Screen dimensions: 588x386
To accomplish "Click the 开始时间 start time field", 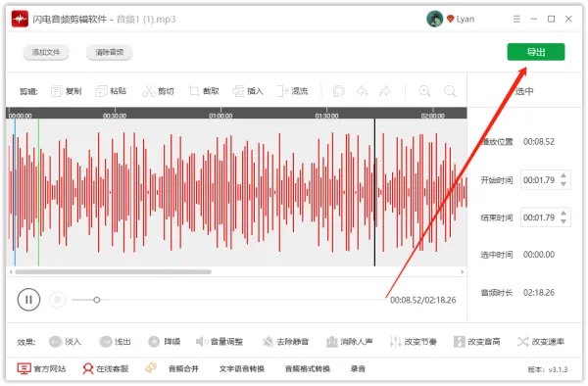I will [x=545, y=180].
